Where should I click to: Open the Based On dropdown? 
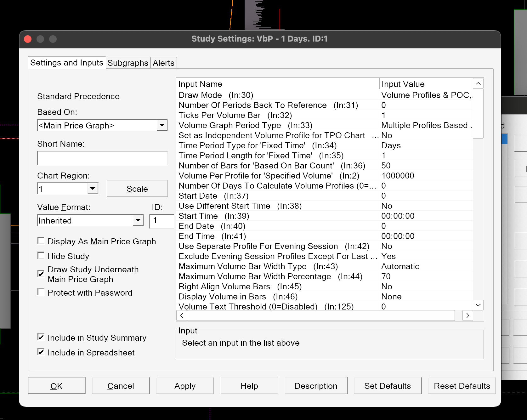(x=162, y=125)
